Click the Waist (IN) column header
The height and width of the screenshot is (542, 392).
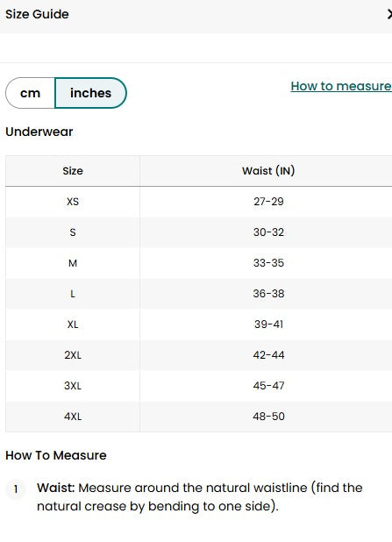(268, 171)
